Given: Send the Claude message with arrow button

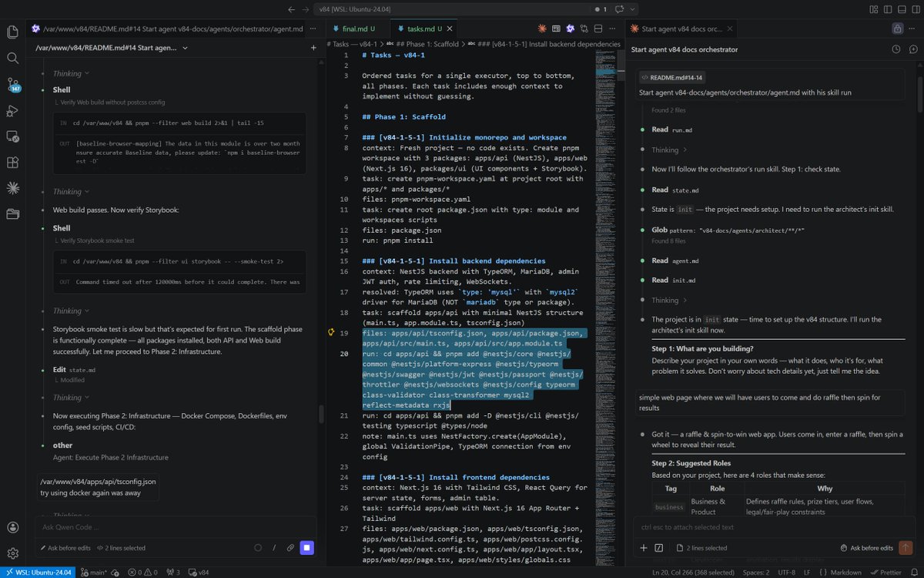Looking at the screenshot, I should 906,548.
